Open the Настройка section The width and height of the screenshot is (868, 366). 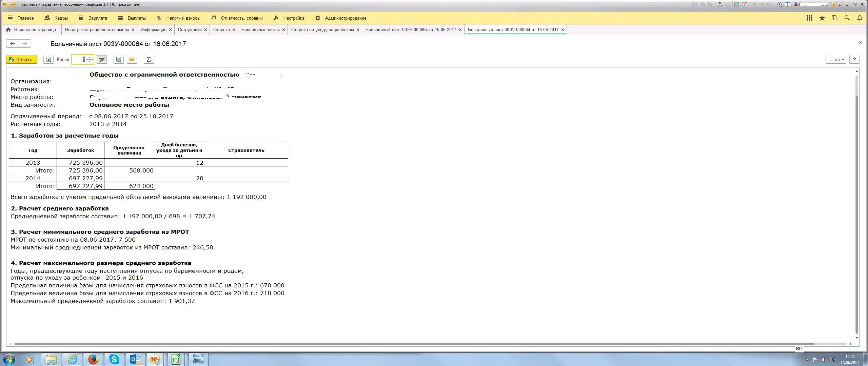(x=289, y=18)
